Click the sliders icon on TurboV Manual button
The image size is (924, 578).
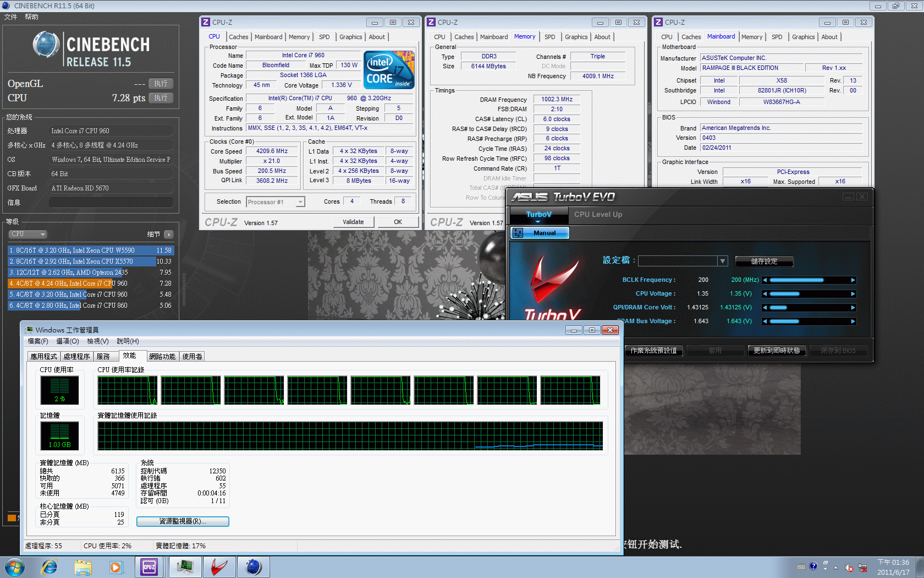coord(518,233)
